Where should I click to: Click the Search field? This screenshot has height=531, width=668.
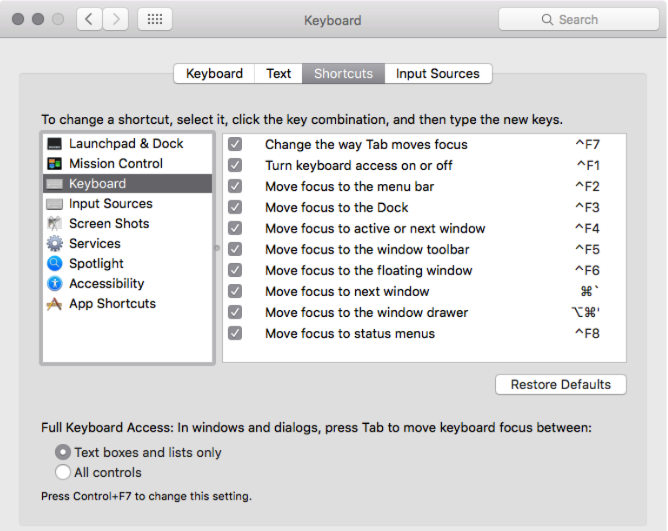[x=579, y=19]
